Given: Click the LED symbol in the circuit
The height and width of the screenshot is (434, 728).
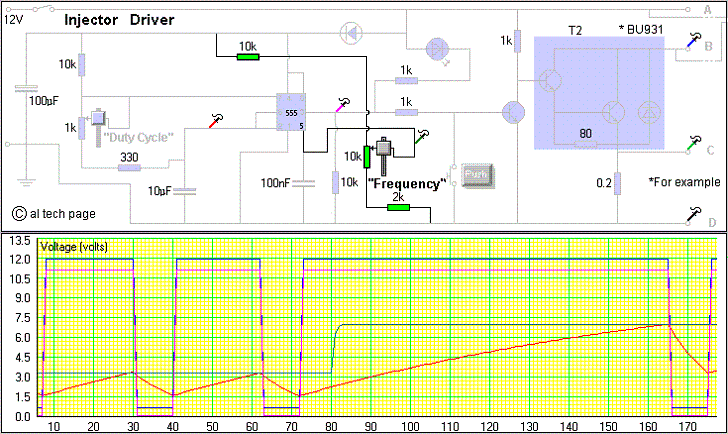Looking at the screenshot, I should [438, 48].
